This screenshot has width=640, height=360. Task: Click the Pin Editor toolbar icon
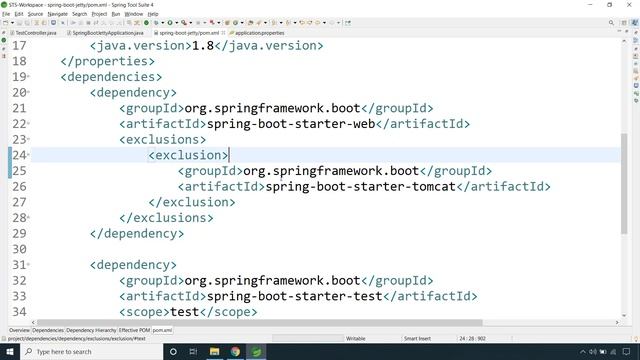point(348,23)
